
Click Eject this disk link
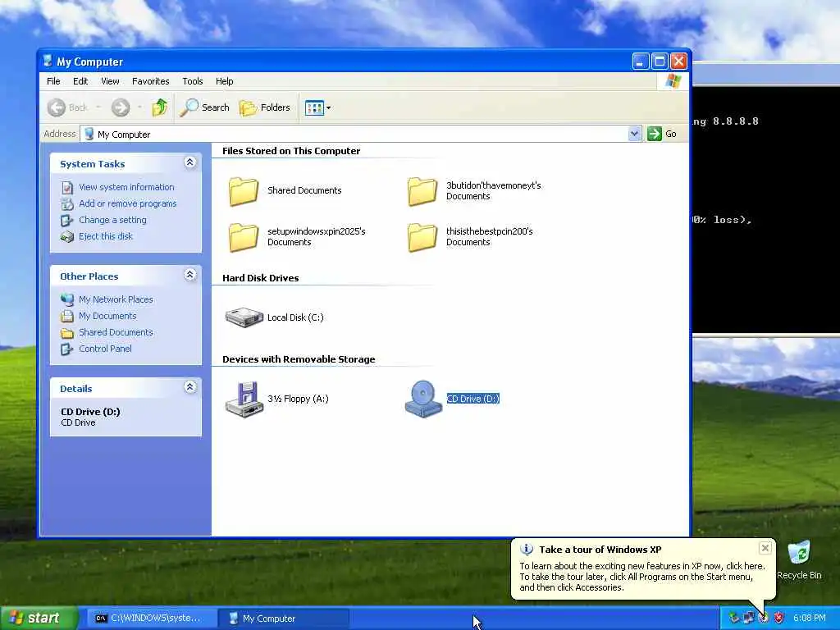(x=106, y=236)
